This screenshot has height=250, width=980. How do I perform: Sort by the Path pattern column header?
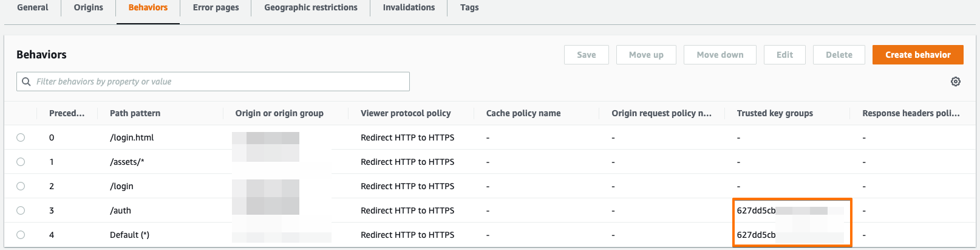135,113
